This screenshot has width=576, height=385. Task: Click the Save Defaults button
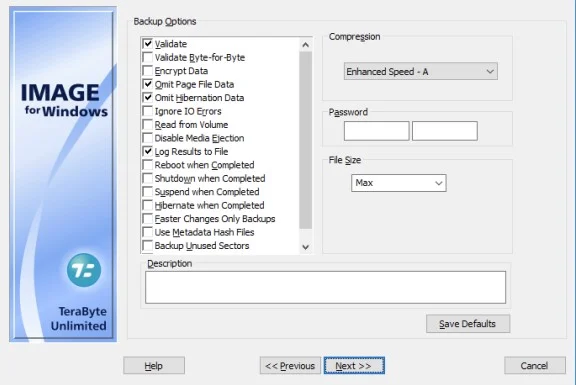pos(468,324)
